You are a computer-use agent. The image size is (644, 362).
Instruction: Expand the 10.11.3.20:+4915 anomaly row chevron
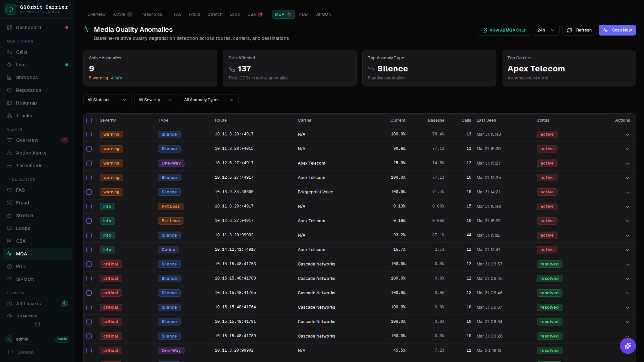627,149
